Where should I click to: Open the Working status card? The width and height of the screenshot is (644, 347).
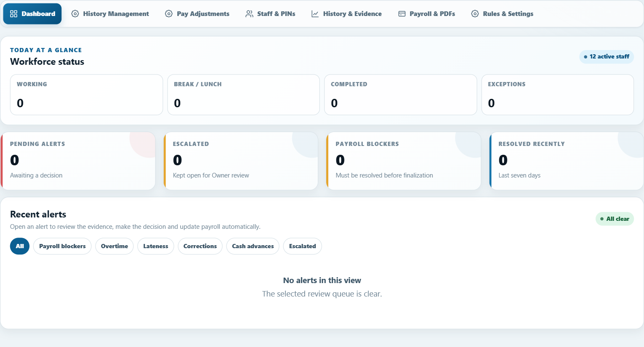(86, 95)
